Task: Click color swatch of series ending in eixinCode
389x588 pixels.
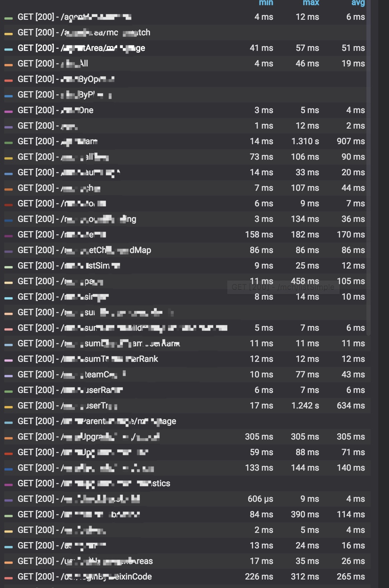Action: click(x=8, y=578)
